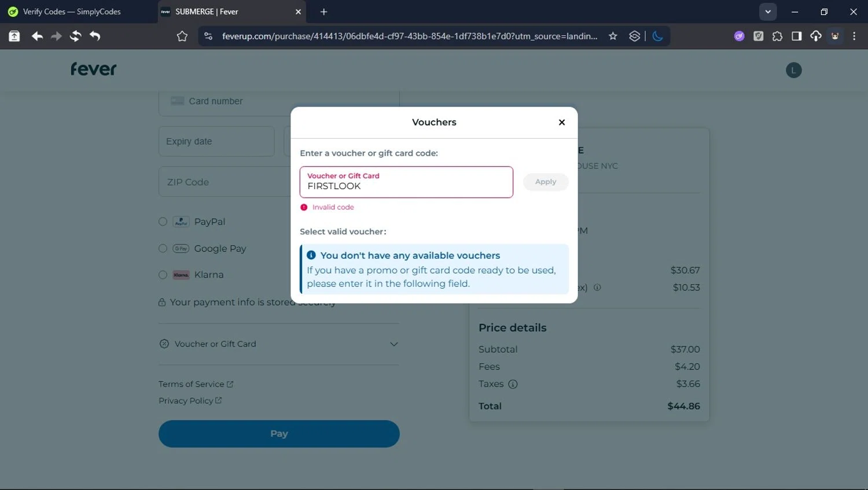The height and width of the screenshot is (490, 868).
Task: Click the Subtotal value $37.00
Action: point(685,349)
